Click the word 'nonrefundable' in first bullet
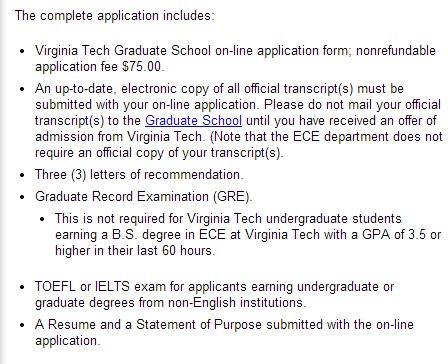This screenshot has height=364, width=448. (396, 51)
